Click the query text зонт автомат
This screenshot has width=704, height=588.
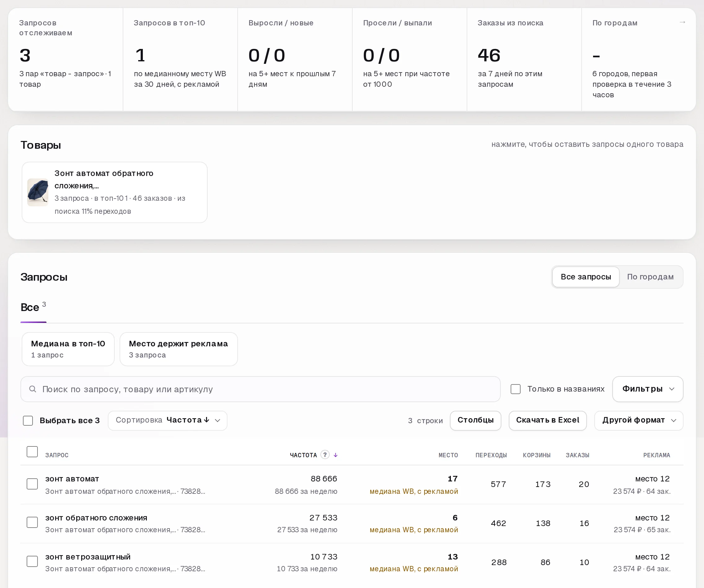click(72, 479)
